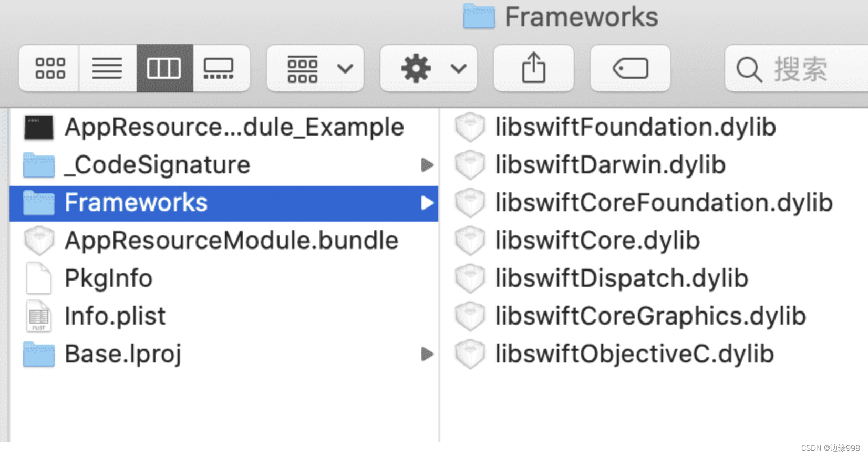Expand the _CodeSignature folder arrow
The height and width of the screenshot is (457, 868).
427,165
